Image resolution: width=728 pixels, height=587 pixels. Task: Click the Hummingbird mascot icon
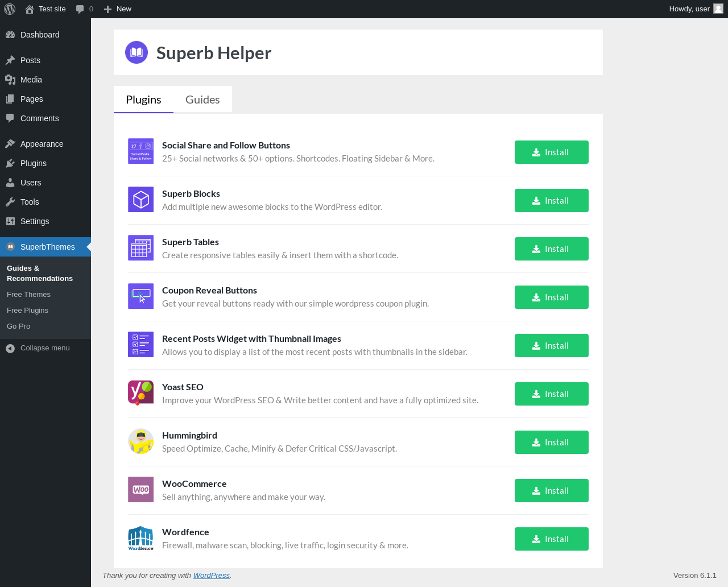[140, 441]
